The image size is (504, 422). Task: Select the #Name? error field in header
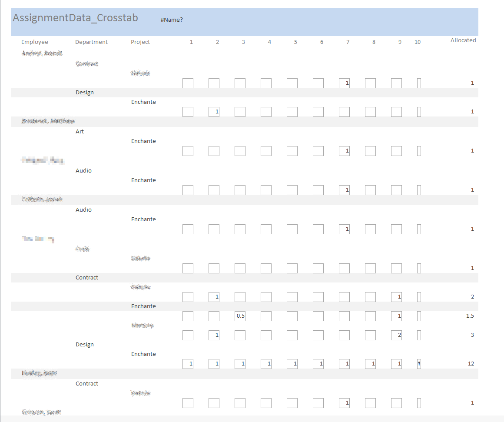[x=172, y=20]
